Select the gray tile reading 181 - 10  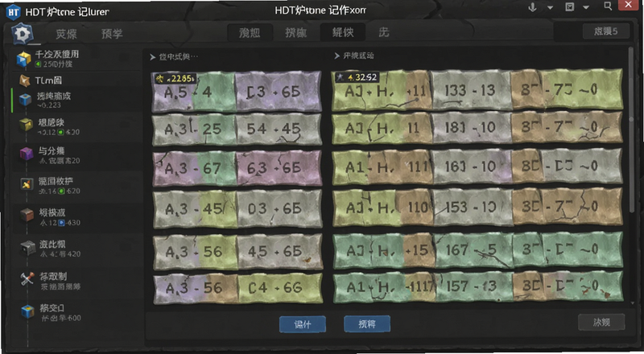pos(472,128)
